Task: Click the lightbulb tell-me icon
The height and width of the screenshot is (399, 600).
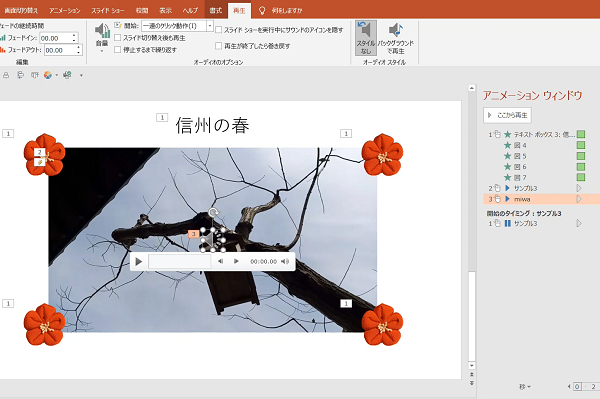Action: [262, 10]
